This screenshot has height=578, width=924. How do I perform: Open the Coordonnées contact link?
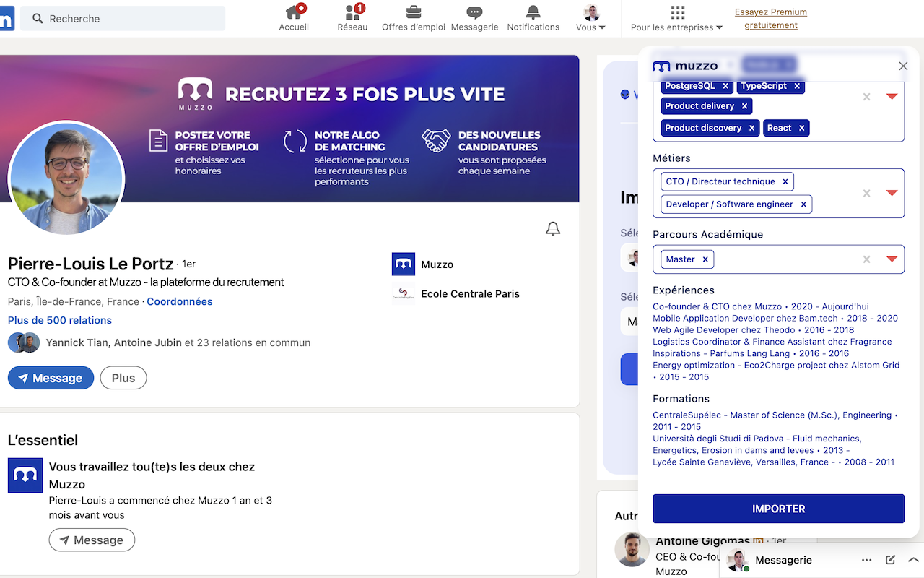(180, 301)
